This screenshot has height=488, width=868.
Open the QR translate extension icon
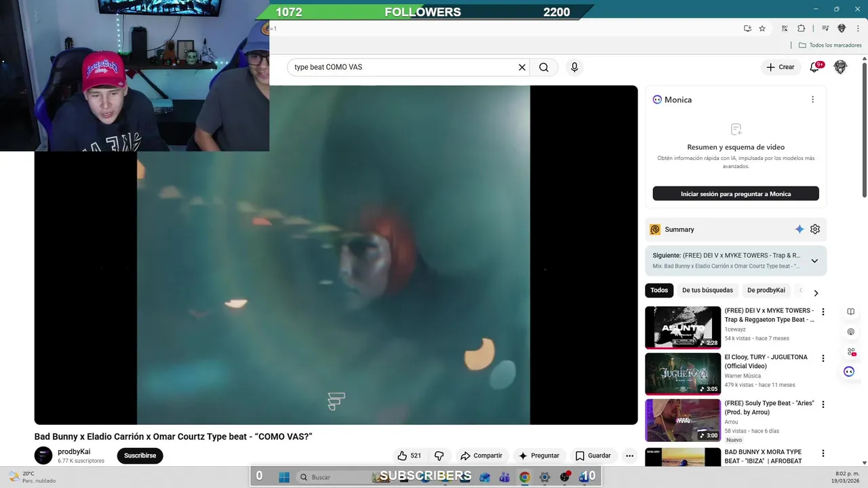[785, 28]
